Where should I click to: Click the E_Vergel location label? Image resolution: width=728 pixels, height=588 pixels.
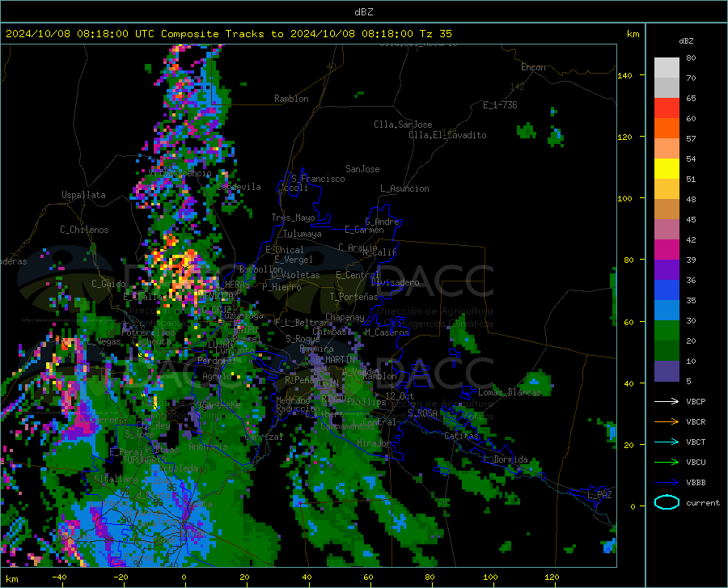293,260
